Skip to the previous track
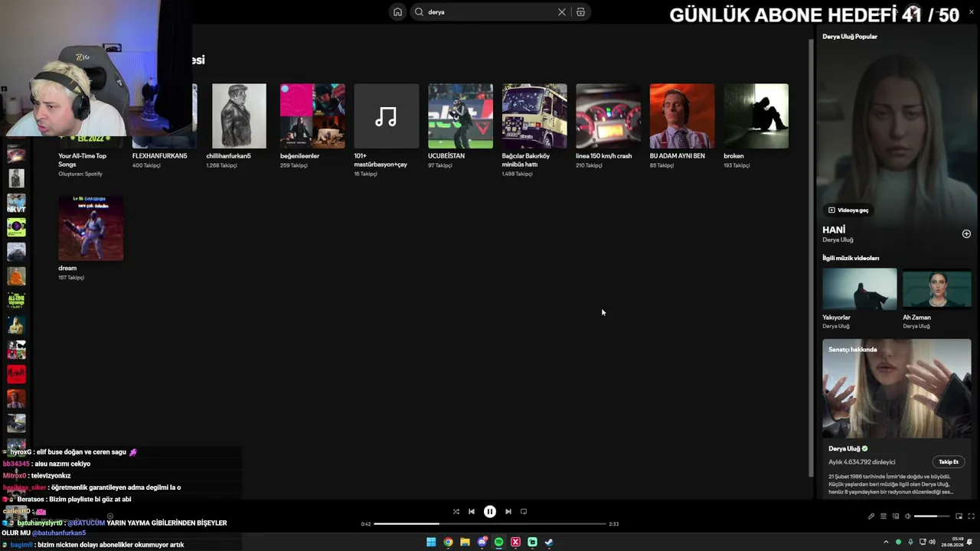980x551 pixels. (472, 512)
